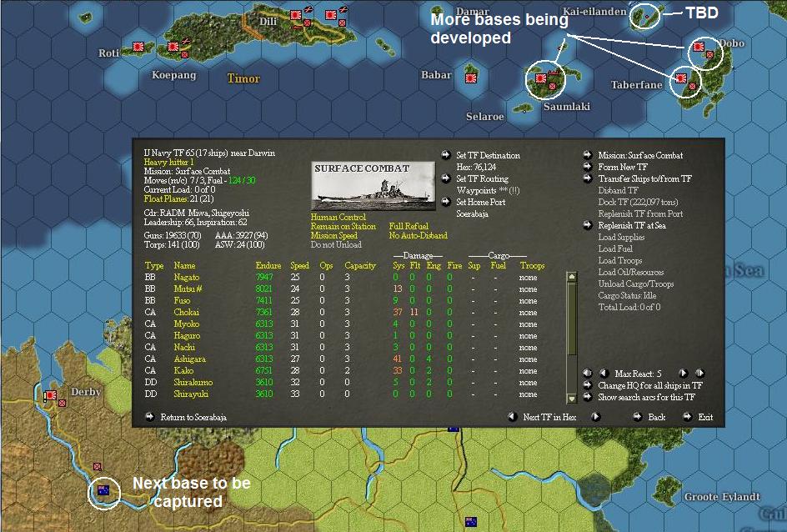Click Return to Soerabaja text

tap(193, 417)
